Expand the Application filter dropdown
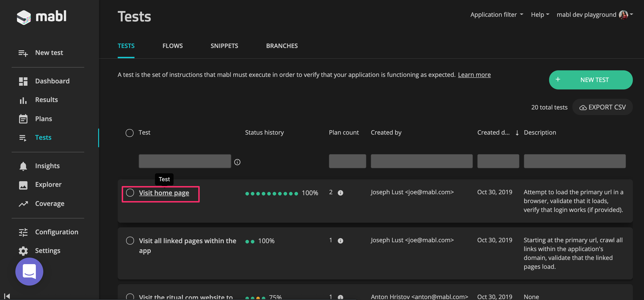 pos(496,15)
